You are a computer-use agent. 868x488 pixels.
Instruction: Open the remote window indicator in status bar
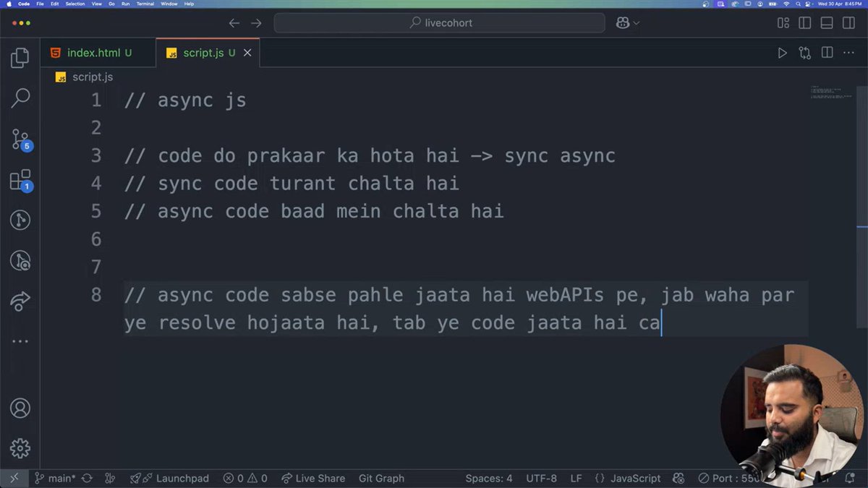(14, 478)
